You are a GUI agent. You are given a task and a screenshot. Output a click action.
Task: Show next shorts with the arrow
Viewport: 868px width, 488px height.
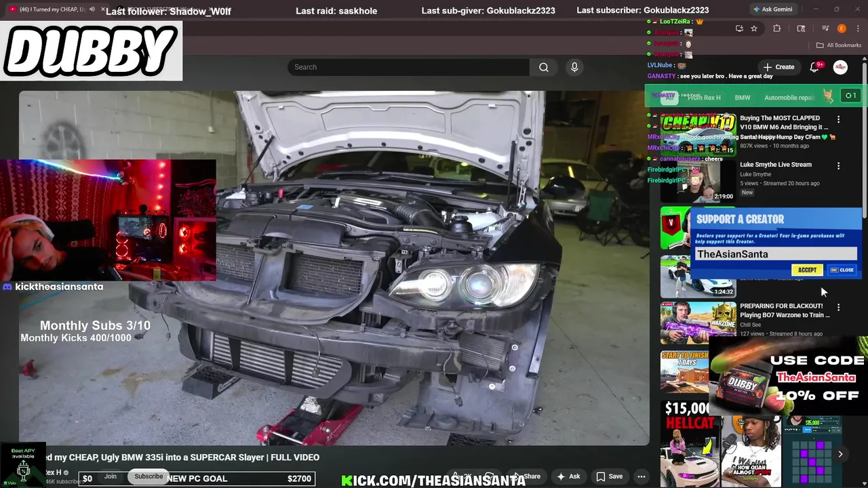point(840,454)
